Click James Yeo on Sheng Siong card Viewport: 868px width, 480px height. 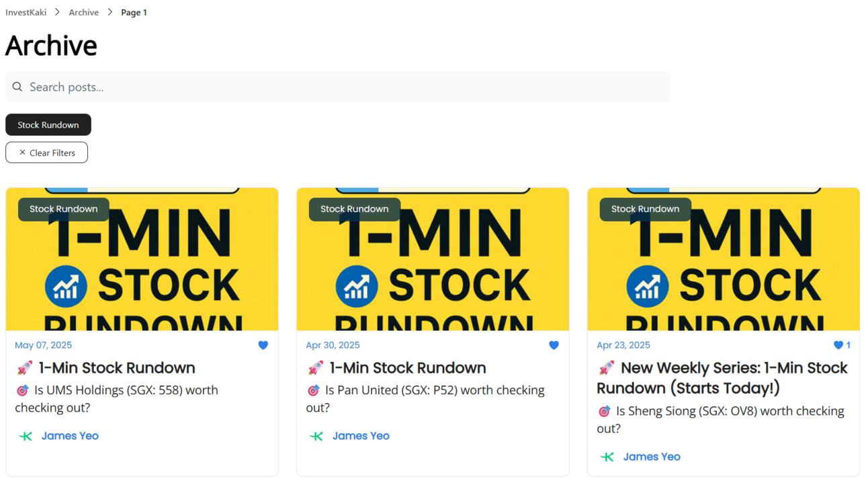[x=652, y=457]
